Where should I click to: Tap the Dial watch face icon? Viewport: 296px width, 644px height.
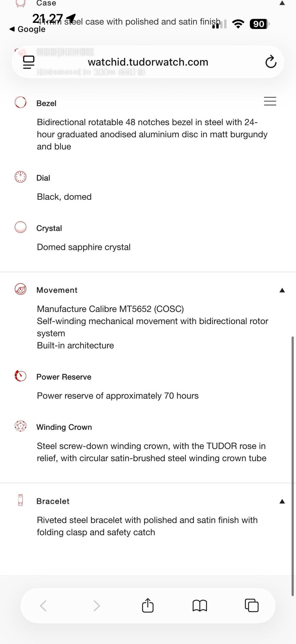(21, 177)
